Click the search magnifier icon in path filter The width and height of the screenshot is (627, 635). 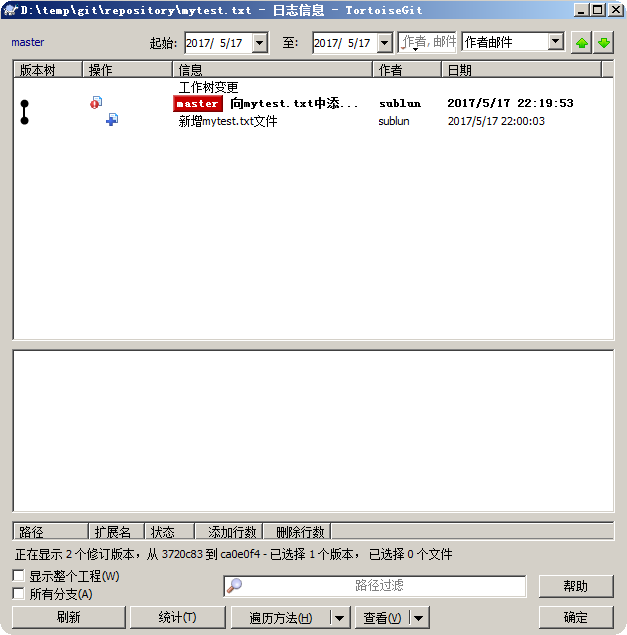234,586
